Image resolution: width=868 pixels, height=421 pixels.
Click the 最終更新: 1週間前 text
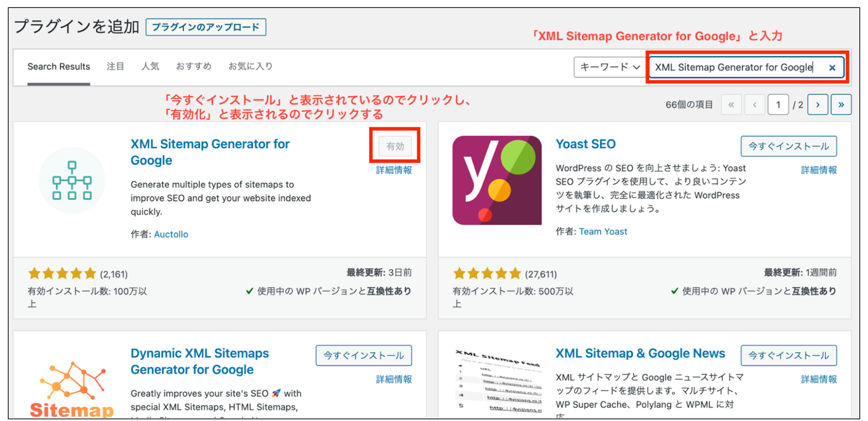pyautogui.click(x=800, y=272)
